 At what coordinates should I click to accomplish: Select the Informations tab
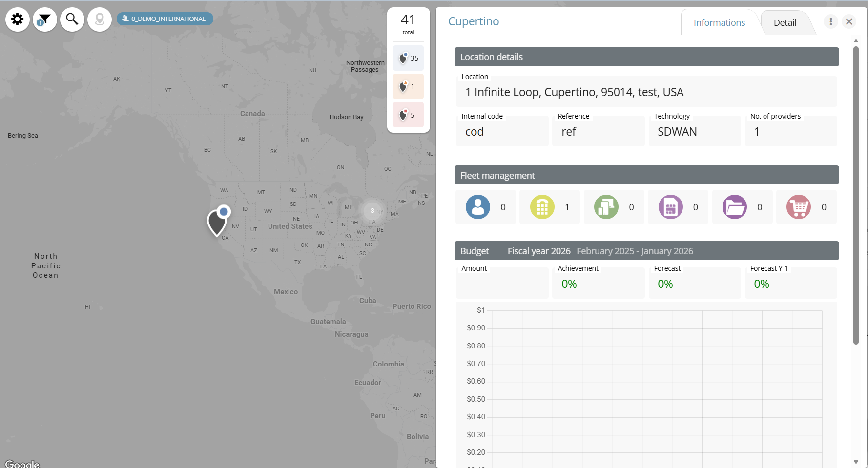(719, 23)
